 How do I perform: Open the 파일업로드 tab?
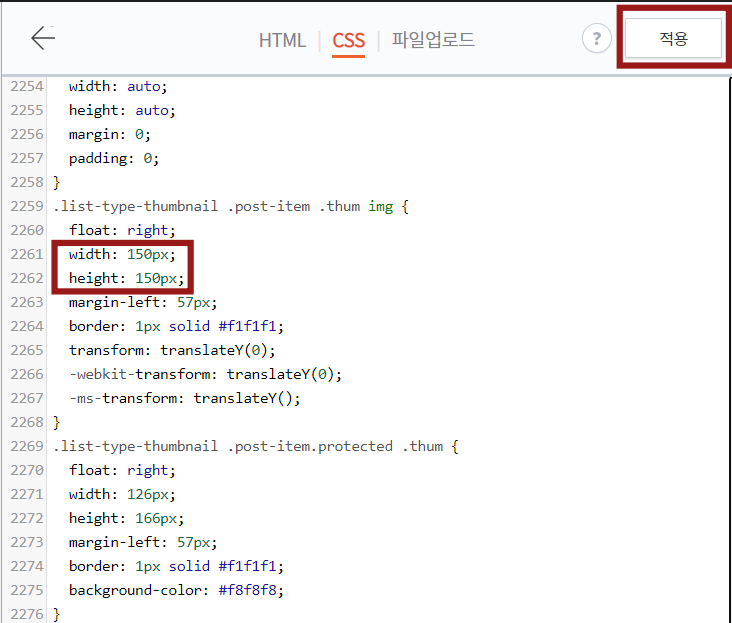433,40
